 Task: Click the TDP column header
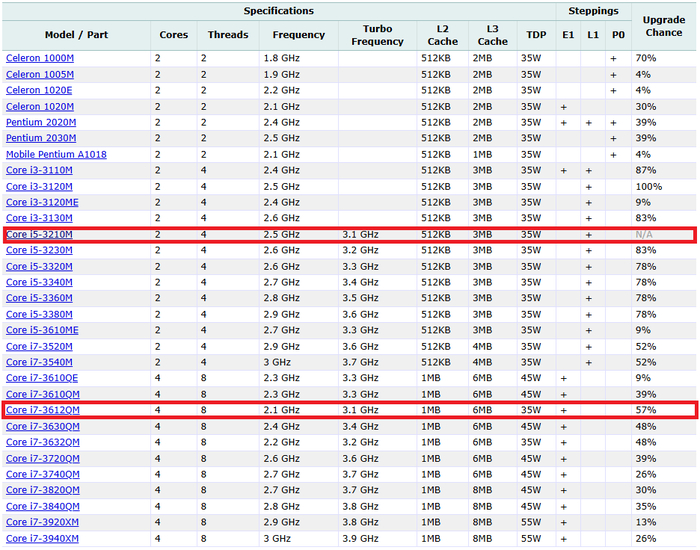tap(536, 35)
